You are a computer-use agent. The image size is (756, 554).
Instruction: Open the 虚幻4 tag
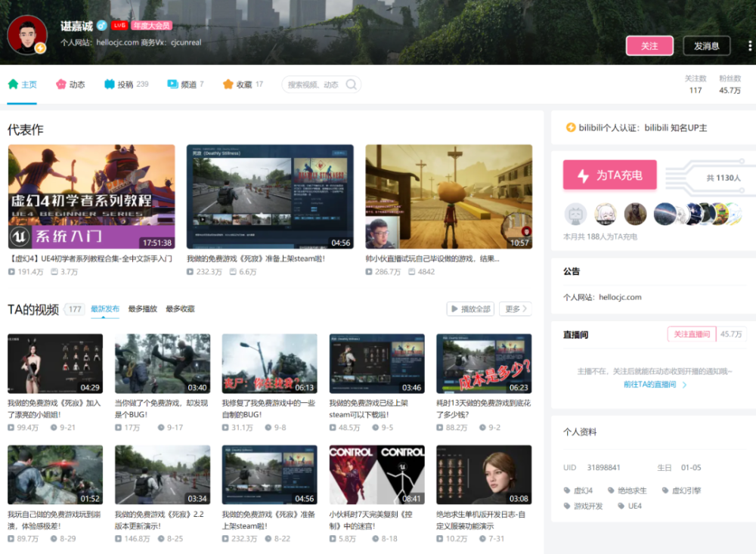point(578,491)
